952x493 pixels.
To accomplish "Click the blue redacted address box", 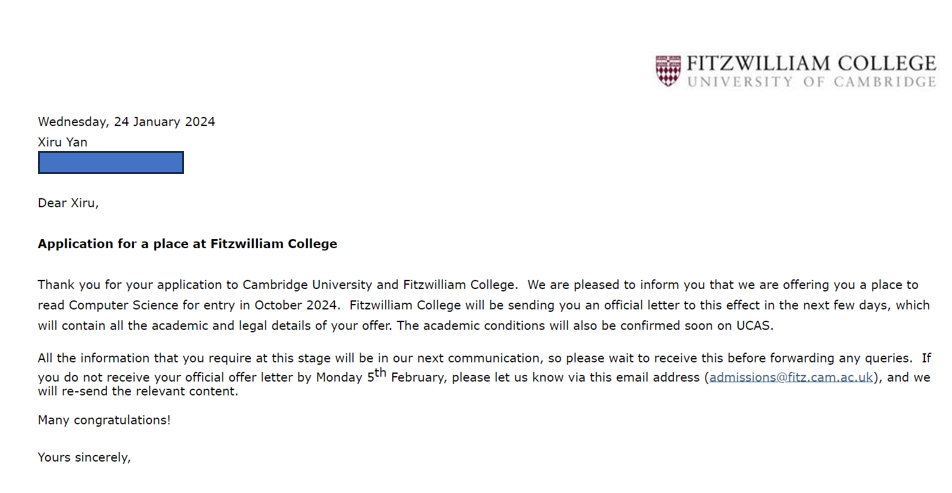I will coord(110,163).
